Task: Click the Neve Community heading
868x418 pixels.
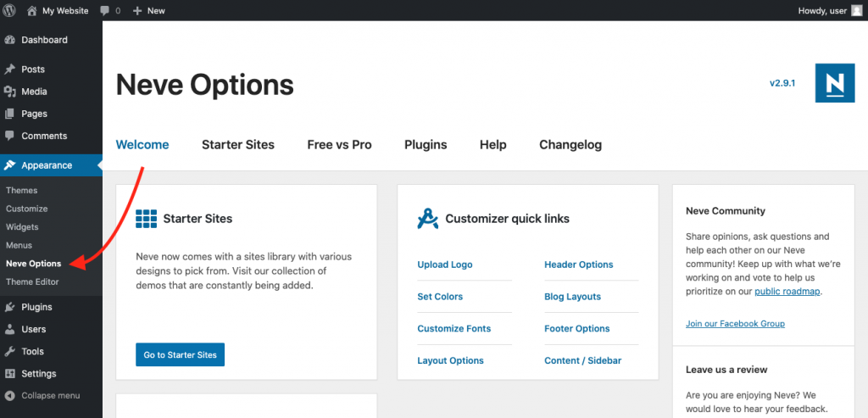Action: click(726, 211)
